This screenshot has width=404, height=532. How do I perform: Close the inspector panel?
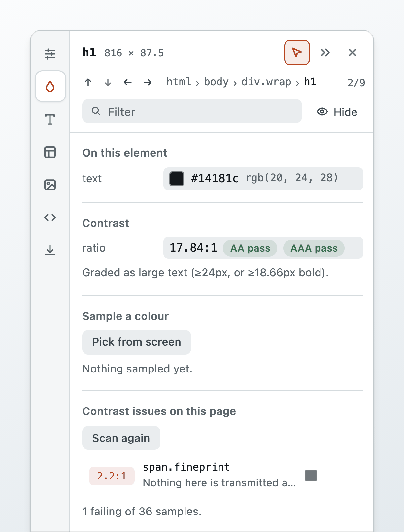click(x=353, y=53)
